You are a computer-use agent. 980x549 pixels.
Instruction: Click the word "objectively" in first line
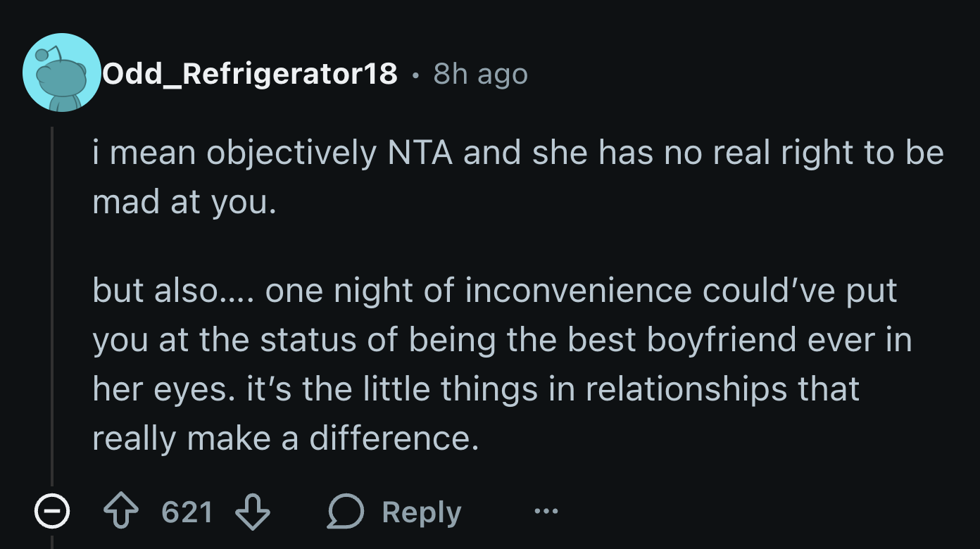coord(291,154)
